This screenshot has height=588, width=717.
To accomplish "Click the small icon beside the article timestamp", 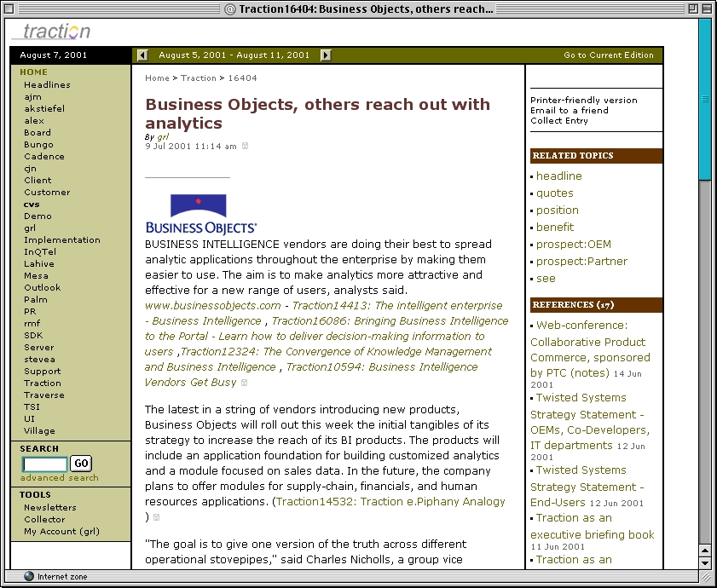I will point(246,147).
